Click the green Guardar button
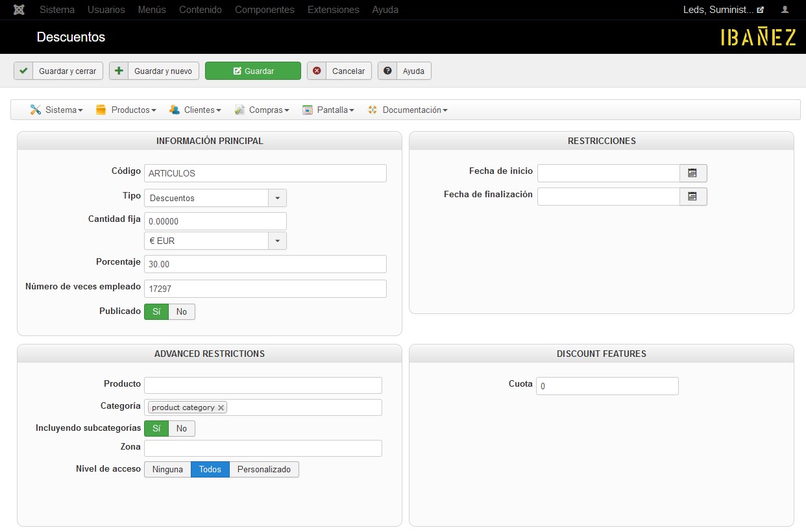Viewport: 806px width, 532px height. [x=253, y=71]
